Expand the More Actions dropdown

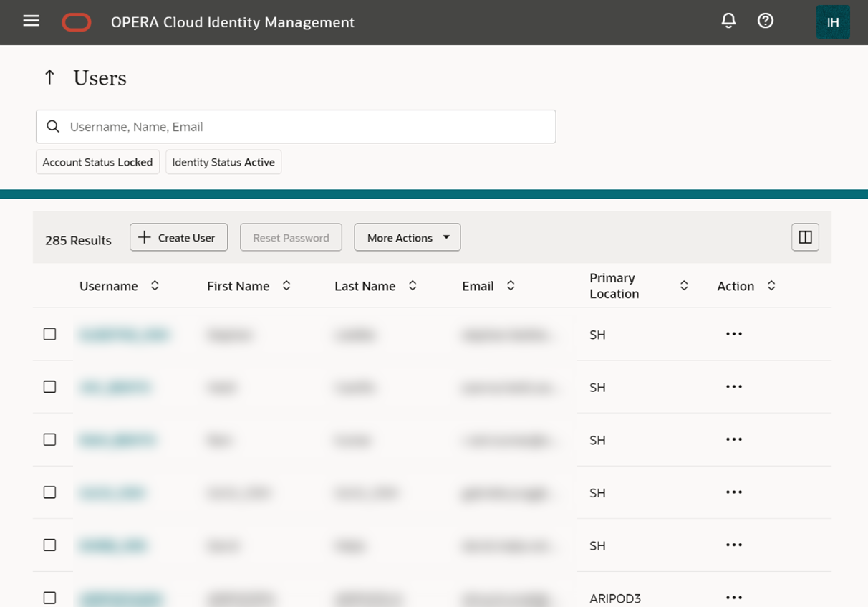click(x=407, y=237)
